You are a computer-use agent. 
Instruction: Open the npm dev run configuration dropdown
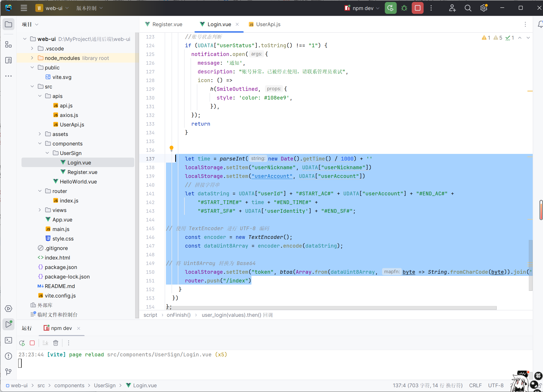point(362,8)
